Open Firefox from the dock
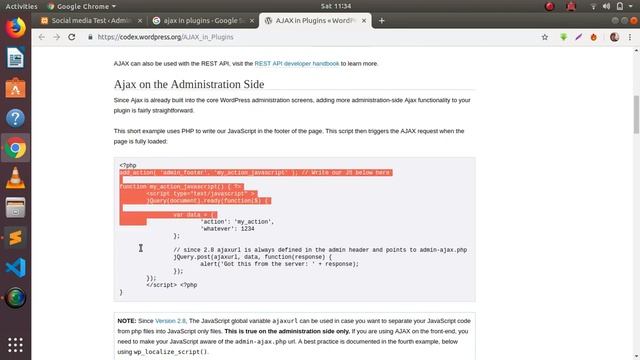This screenshot has width=640, height=360. [x=16, y=28]
